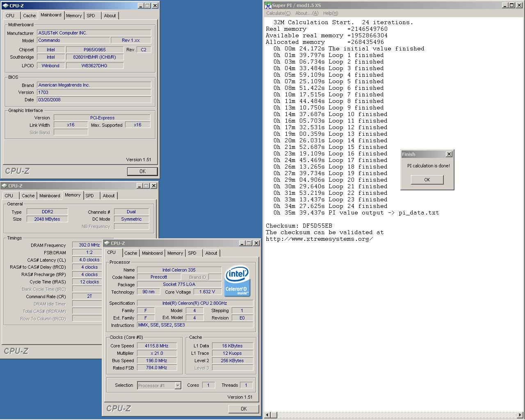The height and width of the screenshot is (420, 525).
Task: Click the front CPU-Z window title icon
Action: click(x=107, y=243)
